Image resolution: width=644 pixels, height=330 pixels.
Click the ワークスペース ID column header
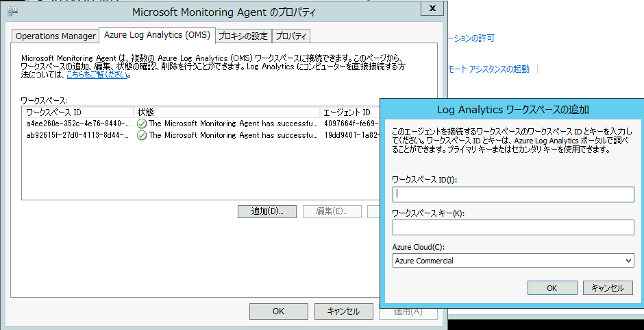coord(77,113)
